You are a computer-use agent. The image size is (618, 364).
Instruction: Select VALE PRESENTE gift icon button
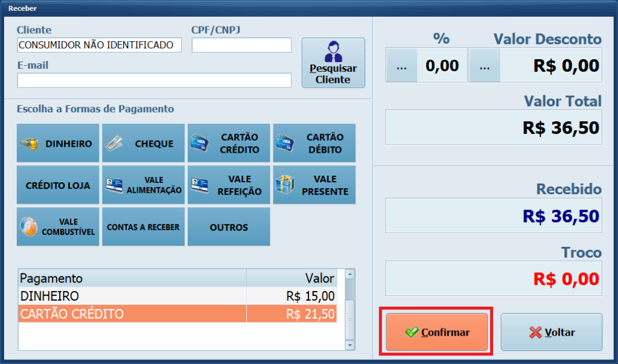(314, 185)
